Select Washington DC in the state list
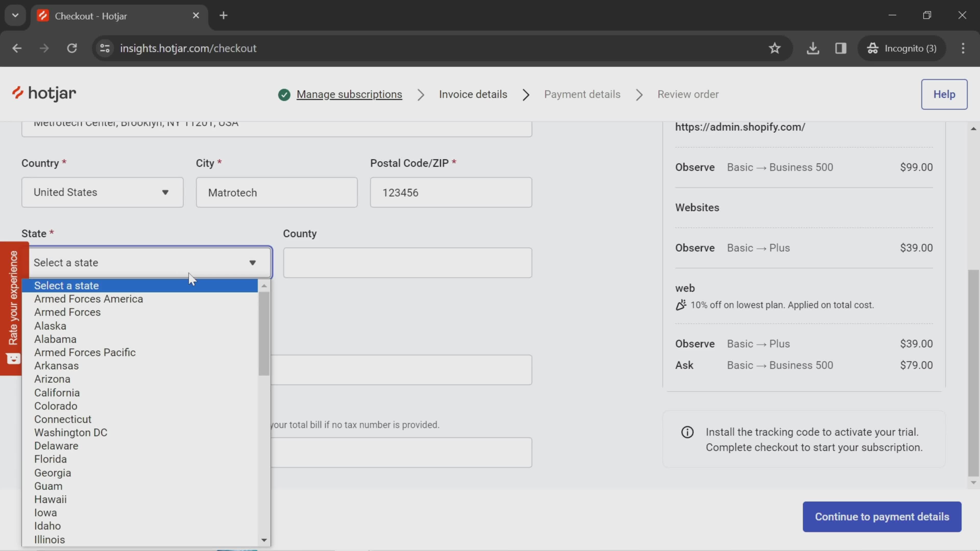Image resolution: width=980 pixels, height=551 pixels. click(x=140, y=433)
